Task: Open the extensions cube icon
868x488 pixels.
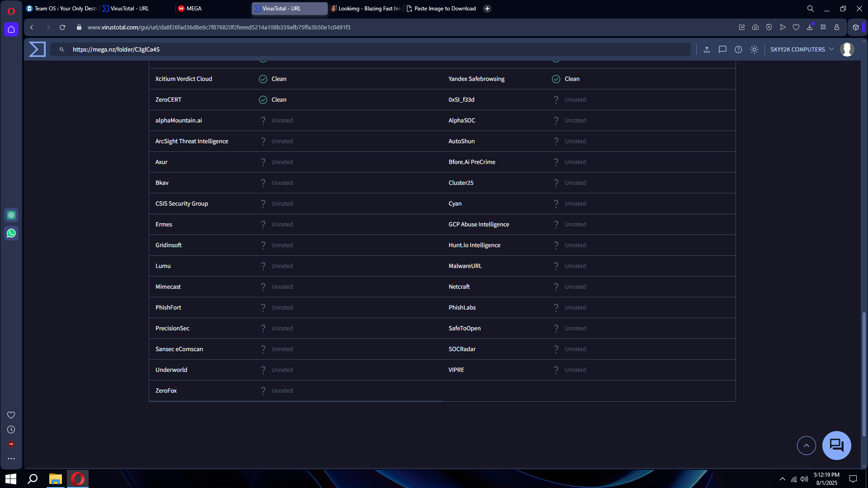Action: (x=856, y=27)
